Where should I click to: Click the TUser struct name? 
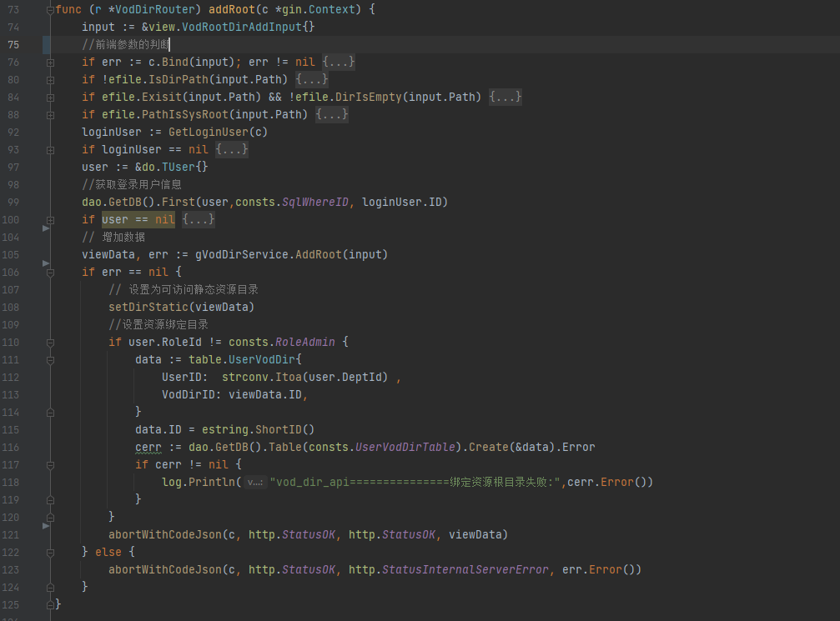coord(179,167)
